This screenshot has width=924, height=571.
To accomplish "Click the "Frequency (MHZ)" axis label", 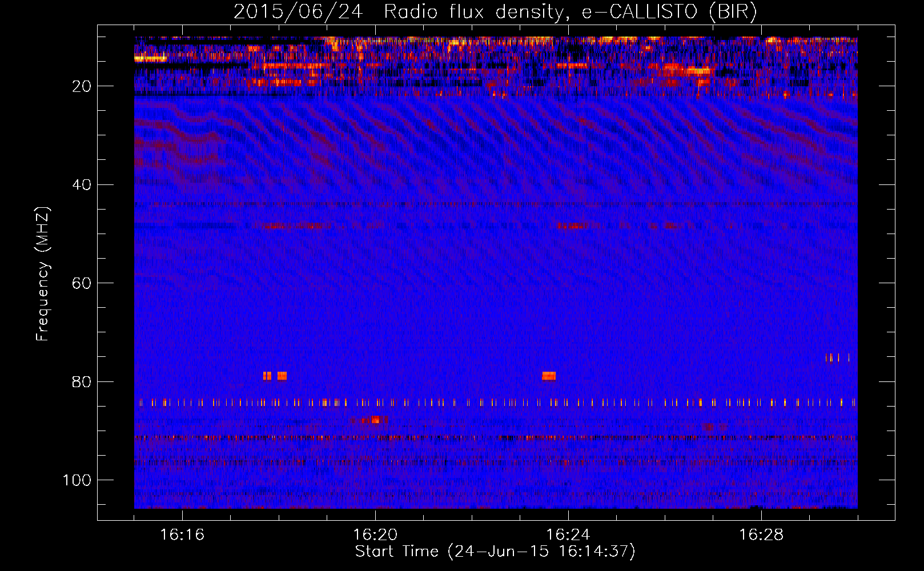I will pos(43,274).
